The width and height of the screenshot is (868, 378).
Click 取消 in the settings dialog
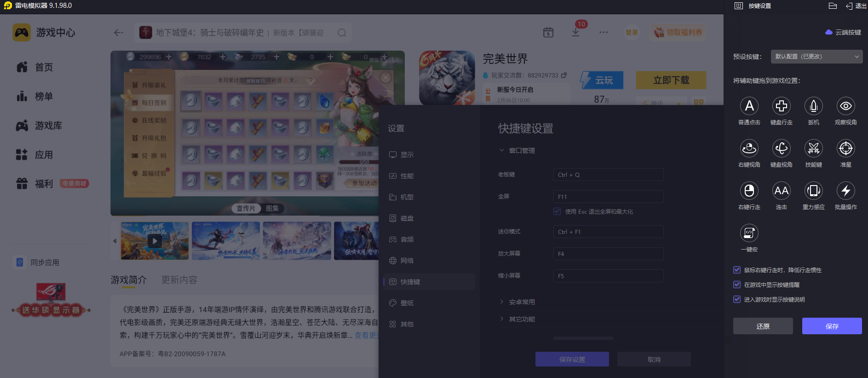(x=654, y=359)
